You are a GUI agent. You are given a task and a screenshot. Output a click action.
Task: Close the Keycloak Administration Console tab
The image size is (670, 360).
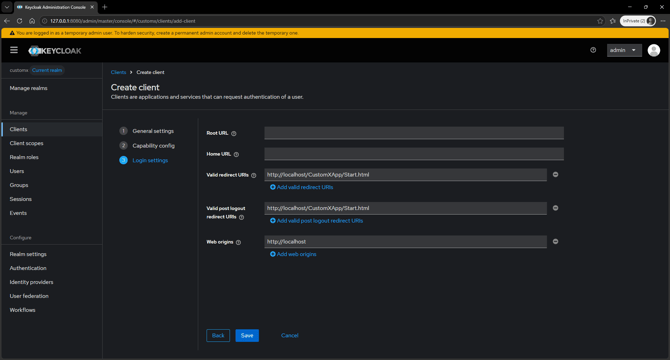click(x=92, y=7)
